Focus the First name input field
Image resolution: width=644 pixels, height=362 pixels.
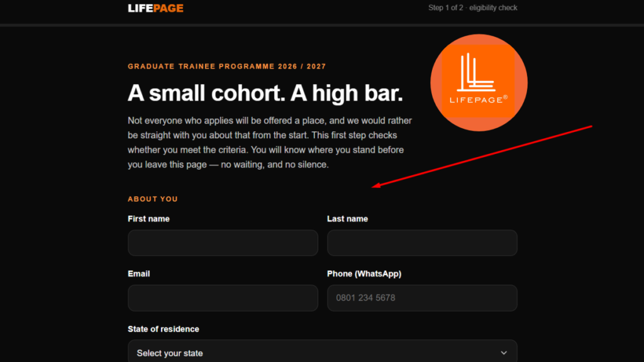(x=223, y=243)
